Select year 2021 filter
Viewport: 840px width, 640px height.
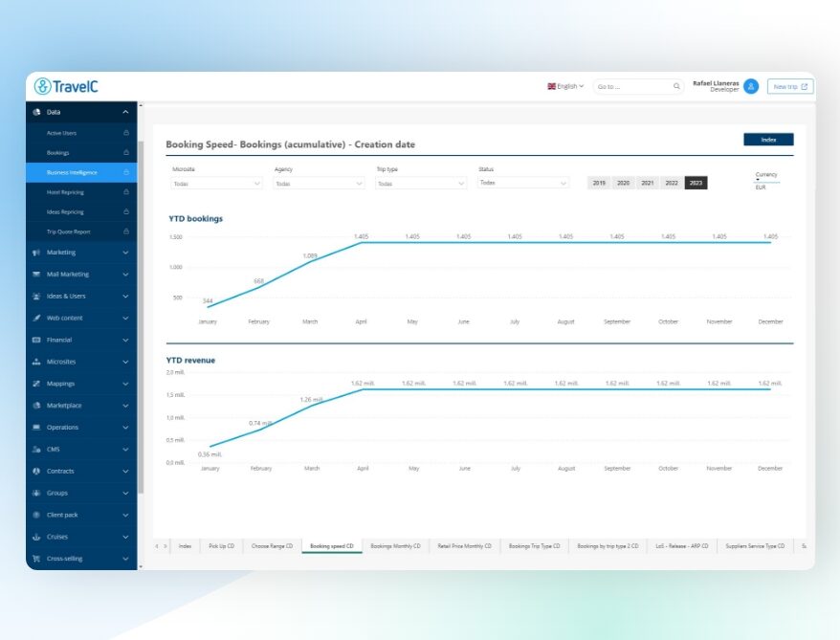[647, 183]
